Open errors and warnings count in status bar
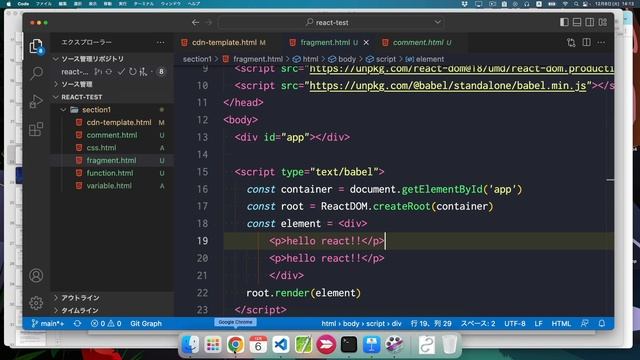Image resolution: width=640 pixels, height=360 pixels. [106, 324]
